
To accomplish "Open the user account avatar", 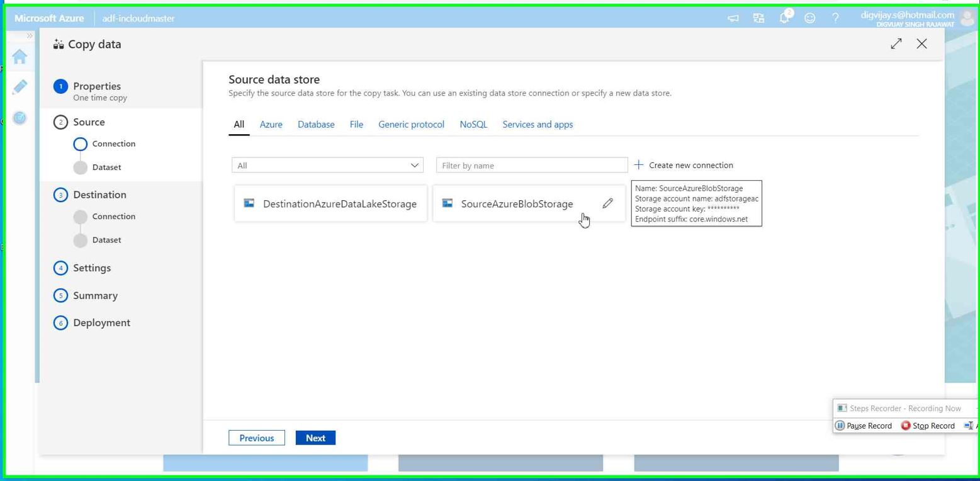I will coord(967,18).
